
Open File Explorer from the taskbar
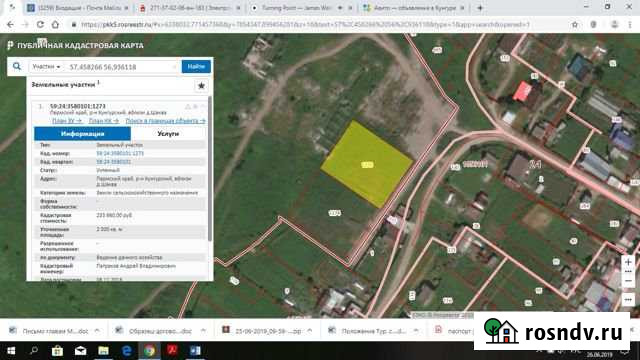(103, 351)
